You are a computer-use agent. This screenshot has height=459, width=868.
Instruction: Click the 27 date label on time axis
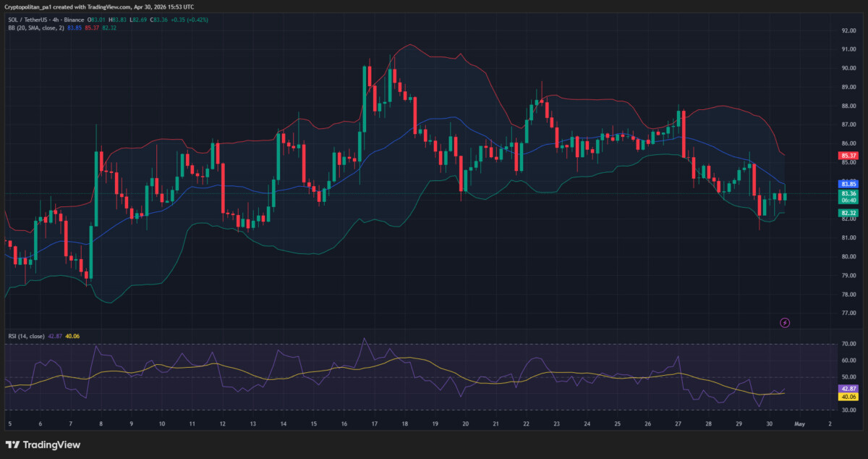coord(678,424)
